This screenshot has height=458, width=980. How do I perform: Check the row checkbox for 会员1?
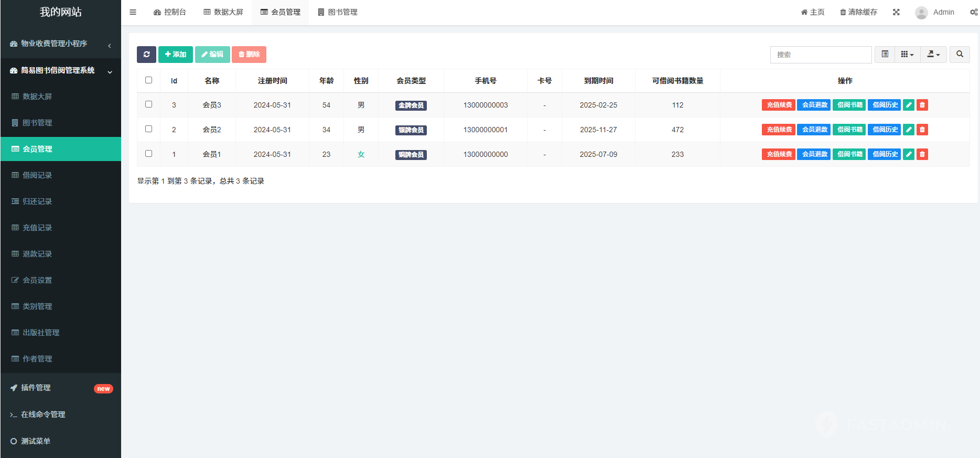(149, 154)
